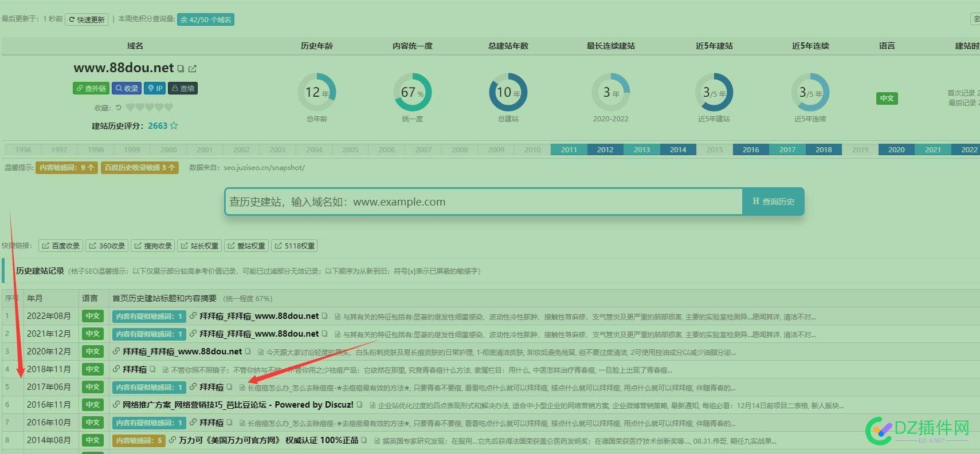Screen dimensions: 980x454
Task: Click 内容有疑似敏感词 badge in 2017年06月 row
Action: point(149,387)
